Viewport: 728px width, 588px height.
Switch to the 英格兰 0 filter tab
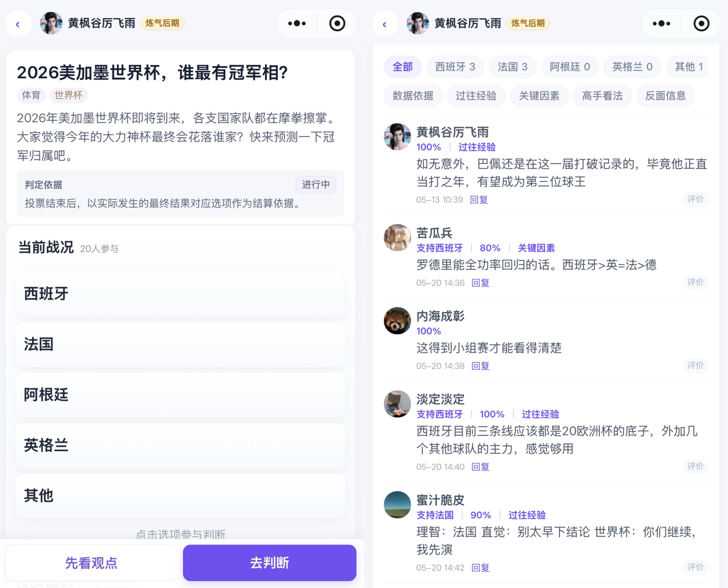point(632,67)
